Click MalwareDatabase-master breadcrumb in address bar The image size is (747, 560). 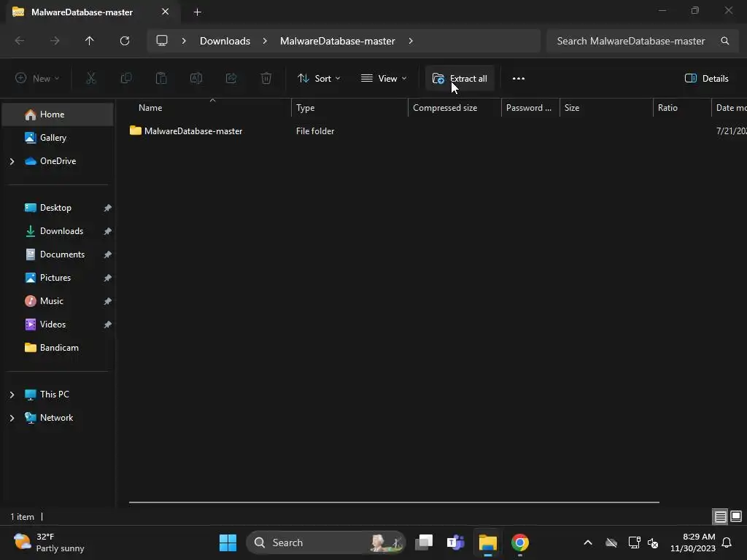(x=337, y=41)
